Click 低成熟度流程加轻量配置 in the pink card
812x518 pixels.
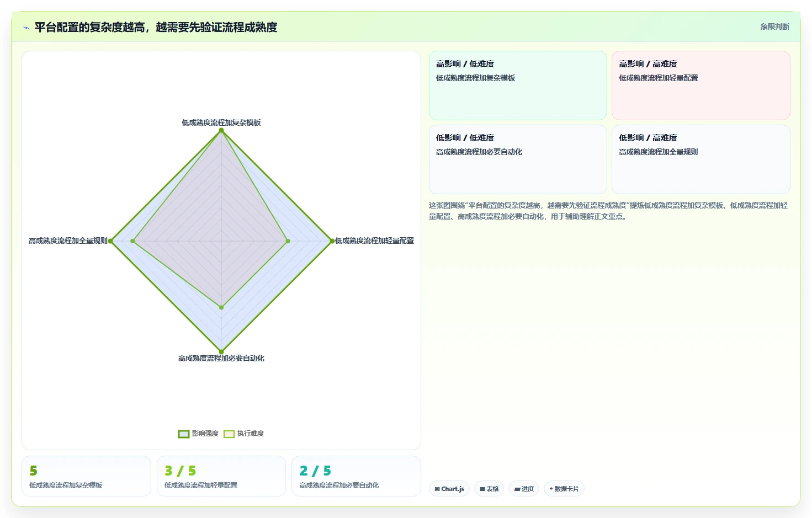pyautogui.click(x=659, y=78)
